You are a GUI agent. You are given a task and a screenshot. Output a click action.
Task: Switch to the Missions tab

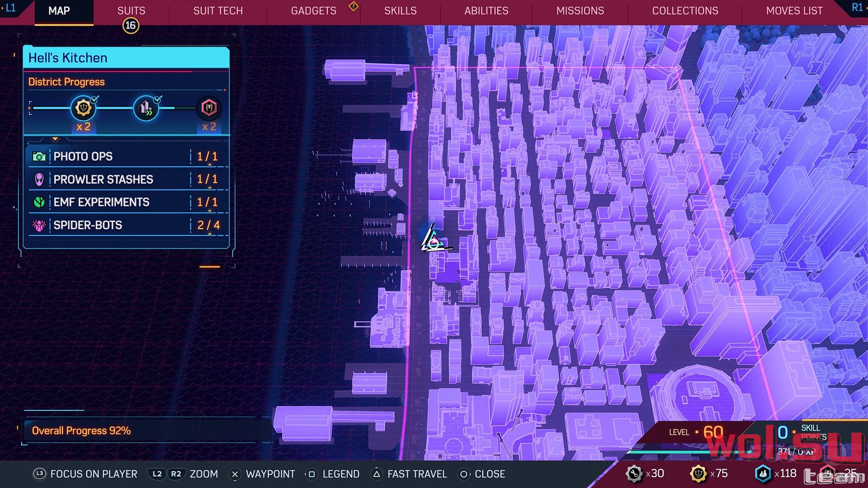point(580,11)
